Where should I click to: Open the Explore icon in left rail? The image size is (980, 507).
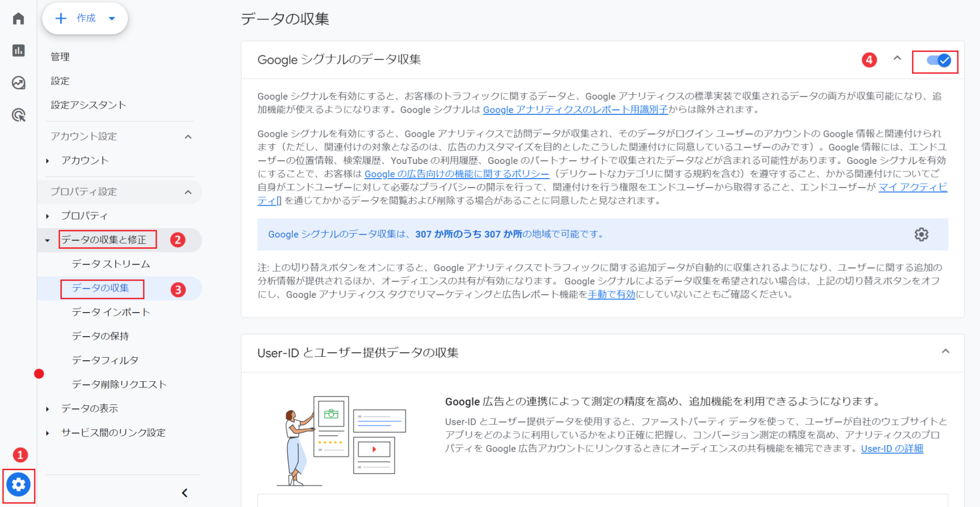pos(18,82)
